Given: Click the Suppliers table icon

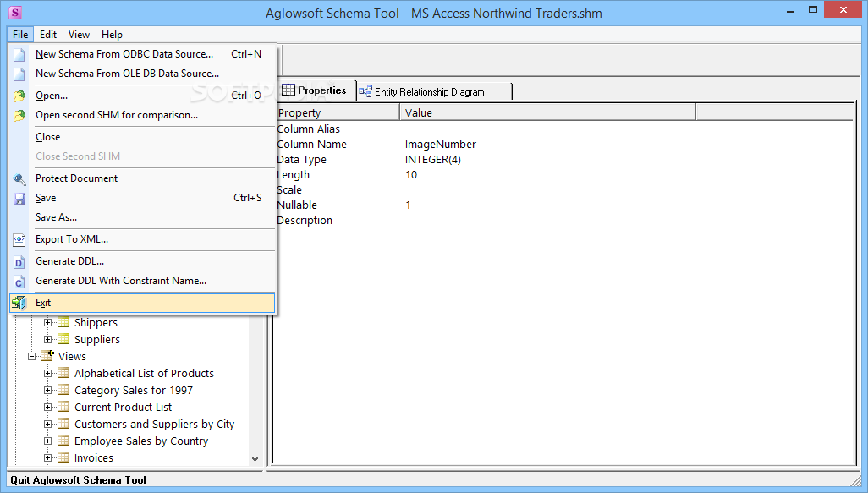Looking at the screenshot, I should click(63, 339).
